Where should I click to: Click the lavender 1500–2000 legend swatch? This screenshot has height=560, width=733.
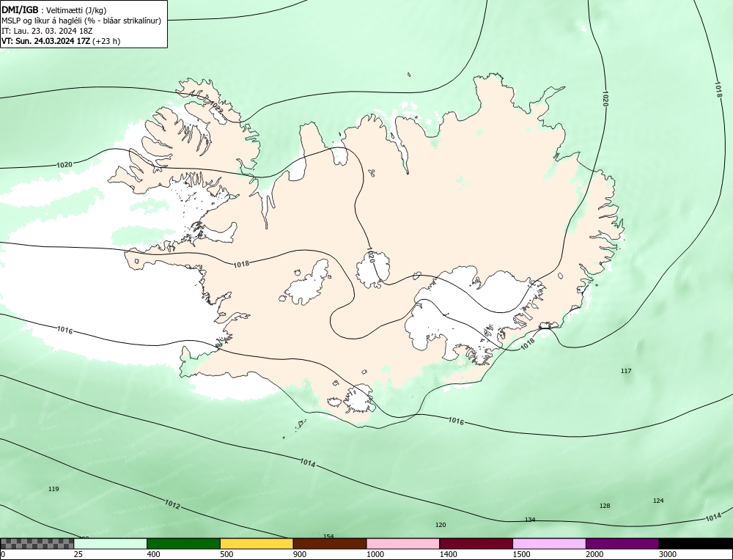click(x=549, y=544)
